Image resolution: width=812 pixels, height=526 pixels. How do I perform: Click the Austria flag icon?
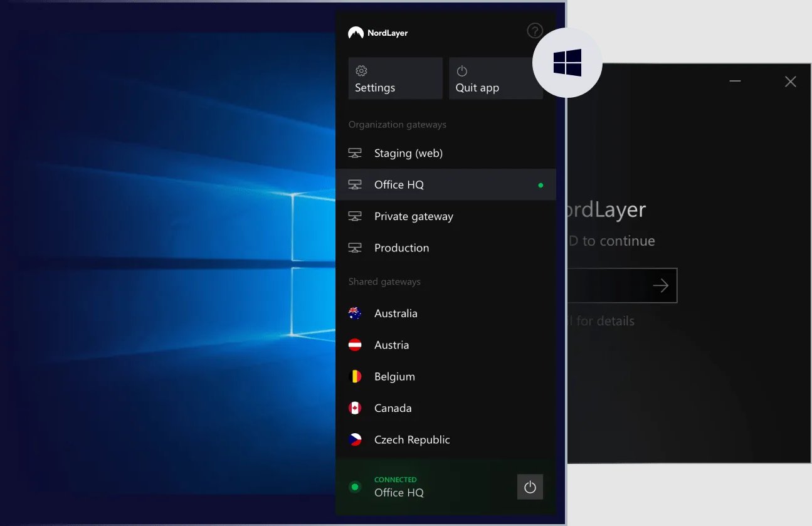tap(355, 345)
